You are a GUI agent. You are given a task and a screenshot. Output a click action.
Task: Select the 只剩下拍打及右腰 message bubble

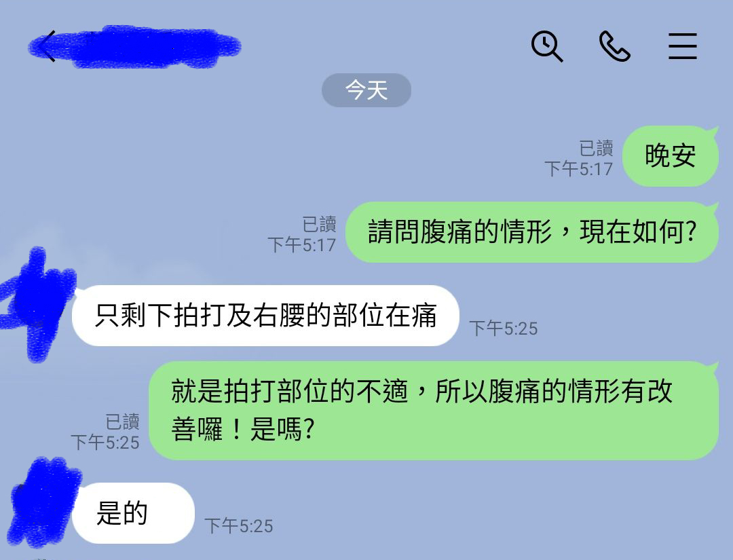[265, 316]
